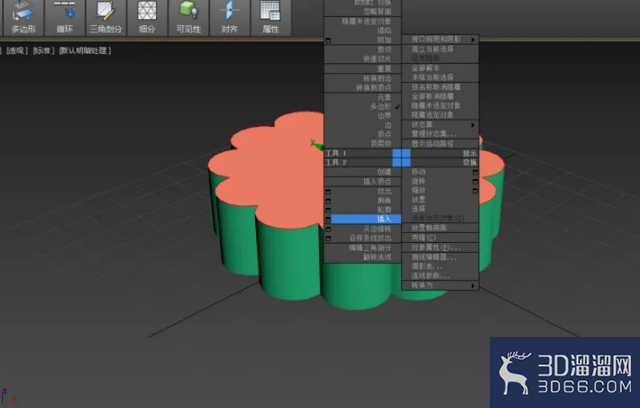Open the 多边形 ribbon panel icon
640x408 pixels.
(23, 18)
